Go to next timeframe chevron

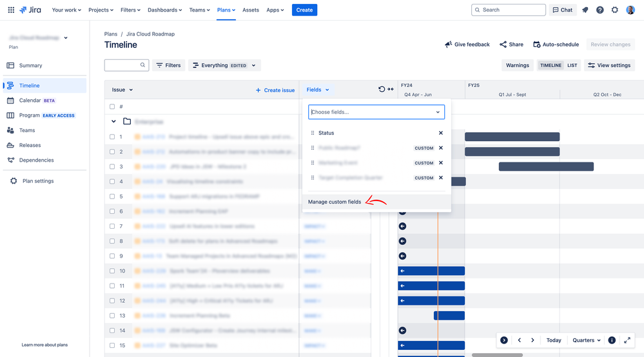click(x=532, y=340)
